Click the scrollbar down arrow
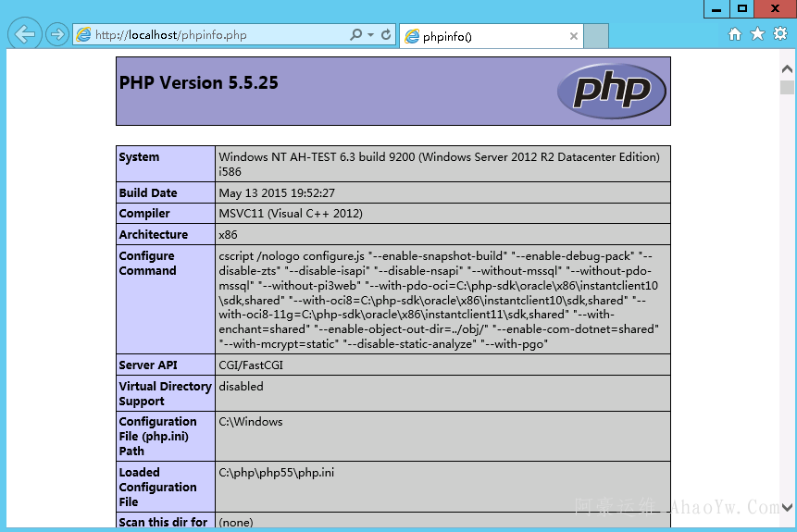The image size is (797, 532). [787, 507]
